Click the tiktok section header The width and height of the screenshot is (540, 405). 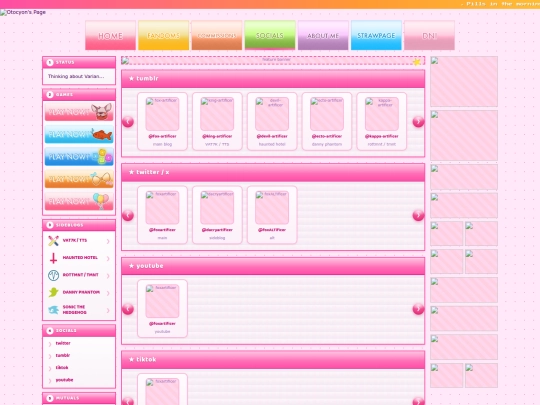(x=273, y=360)
